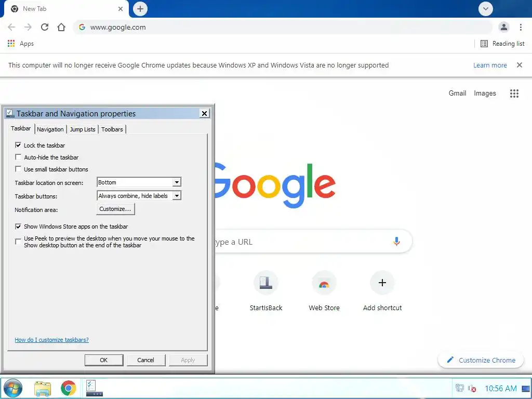This screenshot has width=532, height=399.
Task: Click the 10:56 AM taskbar clock
Action: pyautogui.click(x=501, y=388)
